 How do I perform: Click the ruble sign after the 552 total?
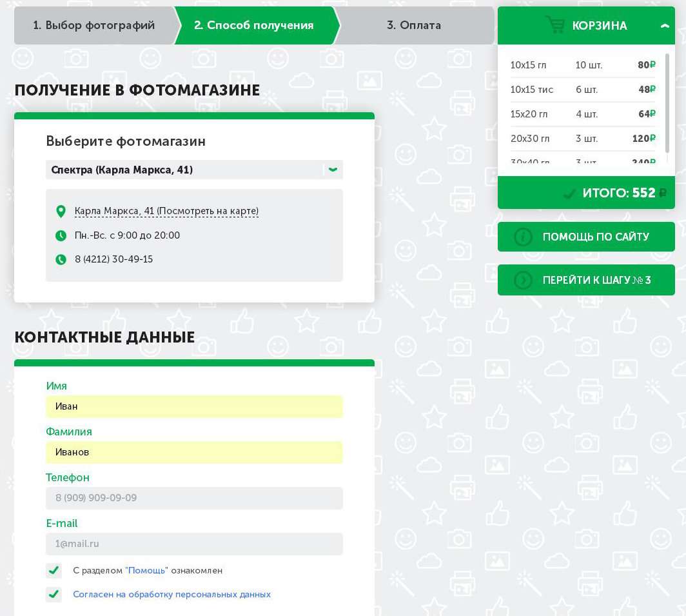[663, 193]
